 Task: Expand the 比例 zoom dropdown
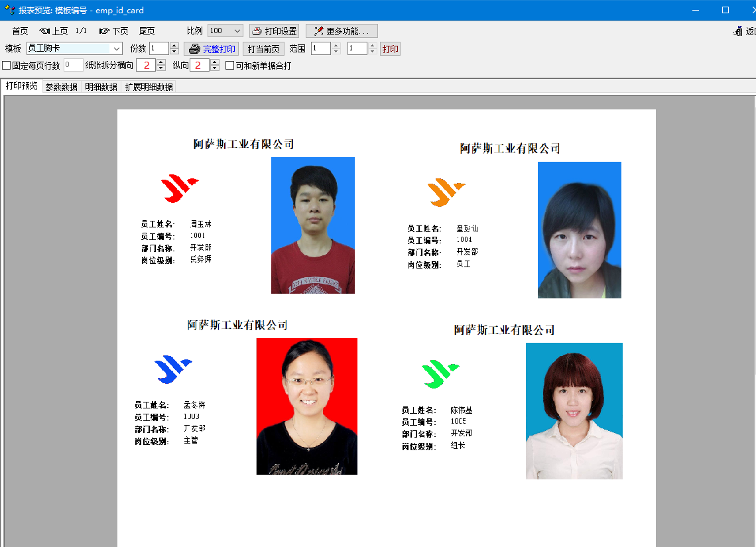pos(237,31)
